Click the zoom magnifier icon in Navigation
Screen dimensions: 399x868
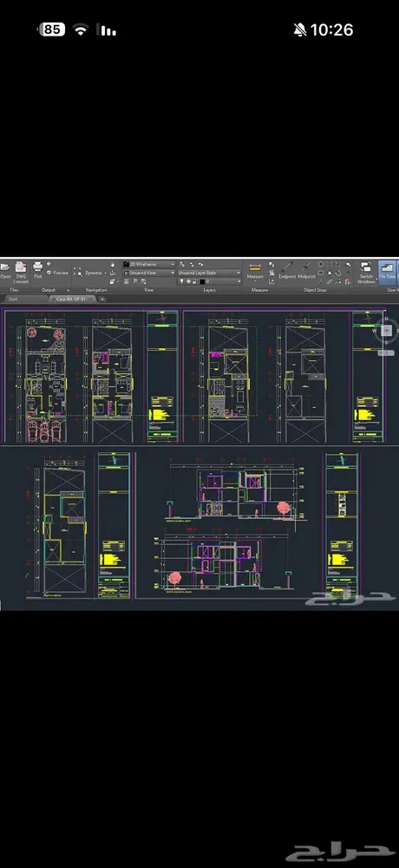point(78,273)
